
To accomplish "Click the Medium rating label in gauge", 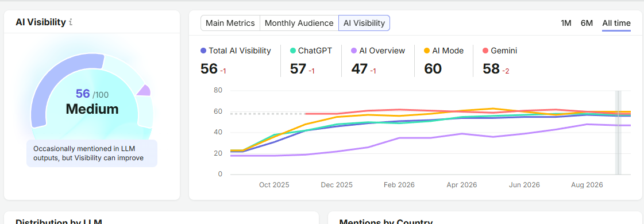I will 92,109.
